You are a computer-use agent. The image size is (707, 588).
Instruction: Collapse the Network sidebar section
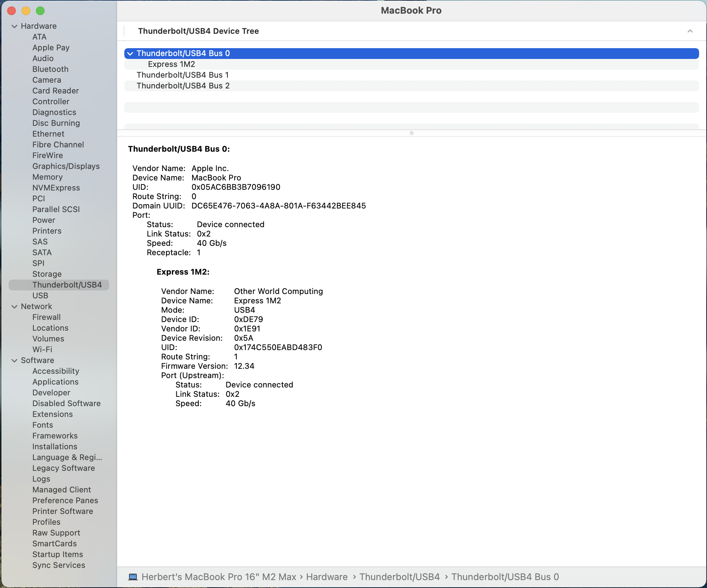click(14, 307)
